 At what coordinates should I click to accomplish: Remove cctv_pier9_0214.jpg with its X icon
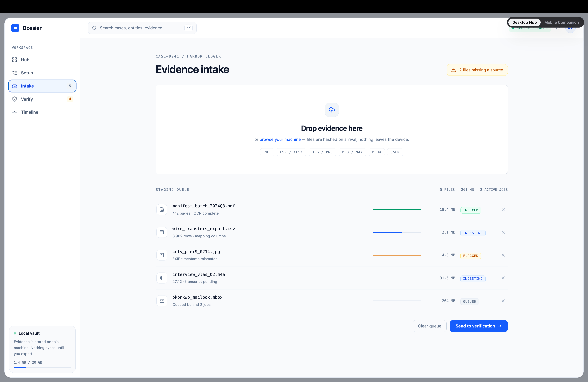click(503, 255)
